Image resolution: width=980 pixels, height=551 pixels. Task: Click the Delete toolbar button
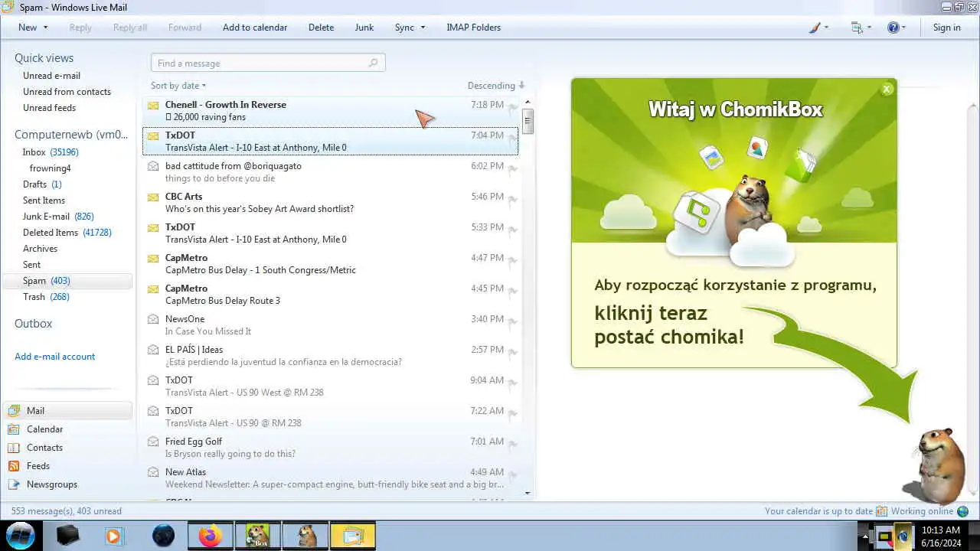click(x=321, y=28)
